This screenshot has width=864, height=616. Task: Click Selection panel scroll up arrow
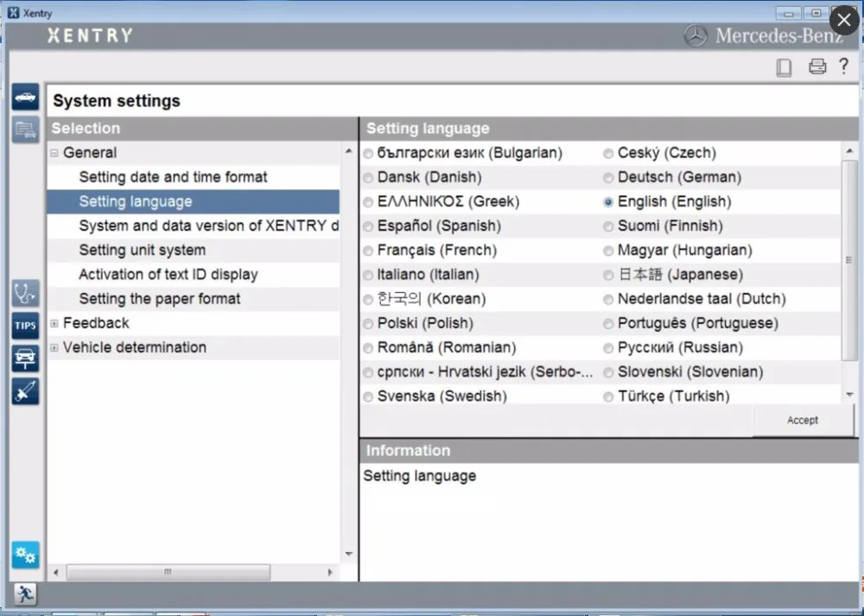pyautogui.click(x=349, y=151)
